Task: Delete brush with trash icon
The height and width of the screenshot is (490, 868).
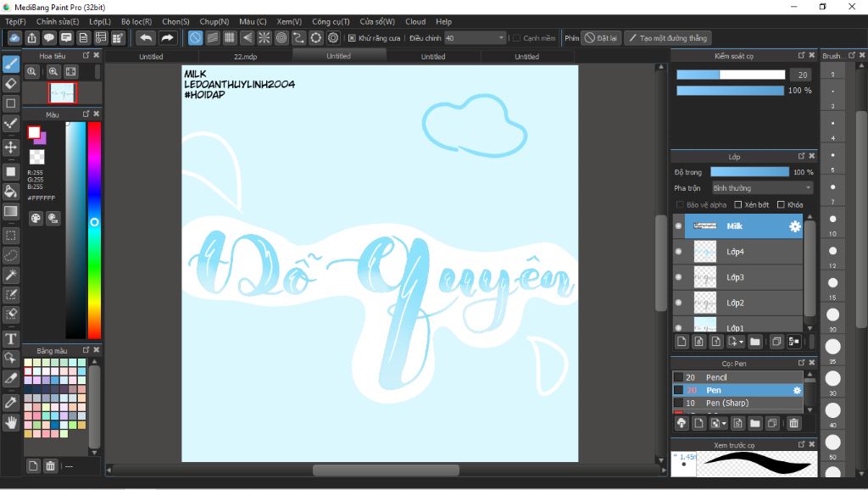Action: [793, 423]
